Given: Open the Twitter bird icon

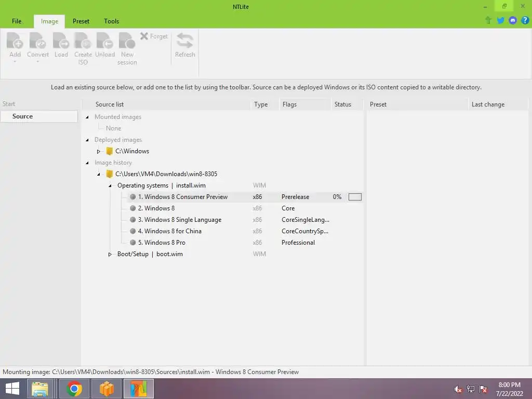Looking at the screenshot, I should [x=500, y=20].
